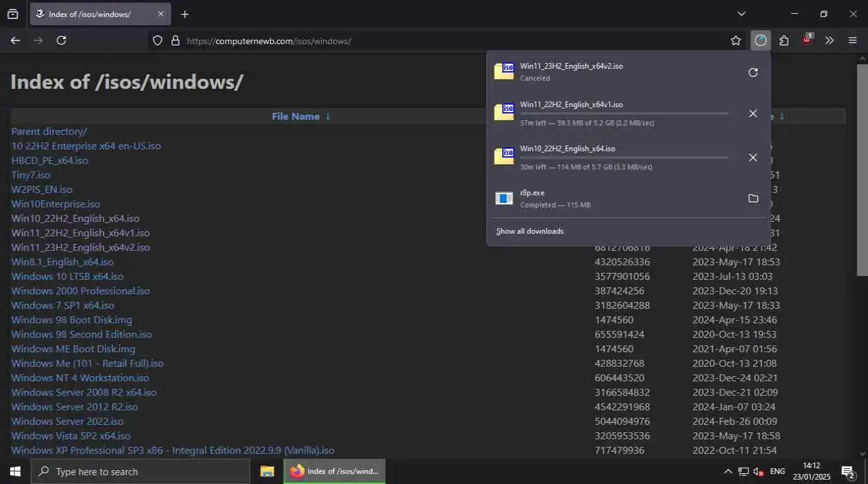Image resolution: width=868 pixels, height=484 pixels.
Task: Click the muted volume tray icon
Action: point(758,472)
